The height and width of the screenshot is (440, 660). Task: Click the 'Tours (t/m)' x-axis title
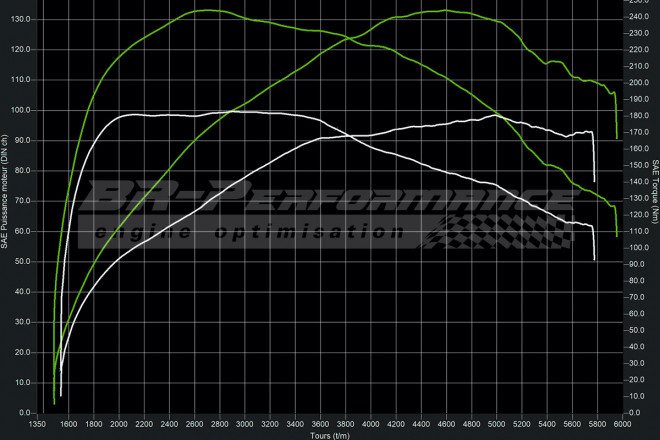coord(329,434)
